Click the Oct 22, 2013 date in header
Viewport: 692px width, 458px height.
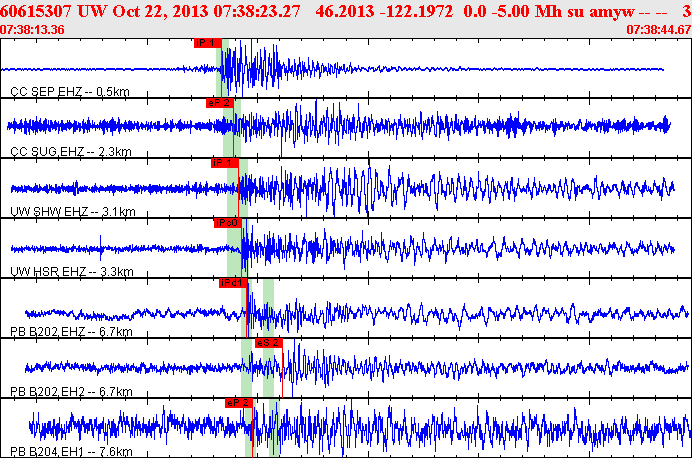161,11
